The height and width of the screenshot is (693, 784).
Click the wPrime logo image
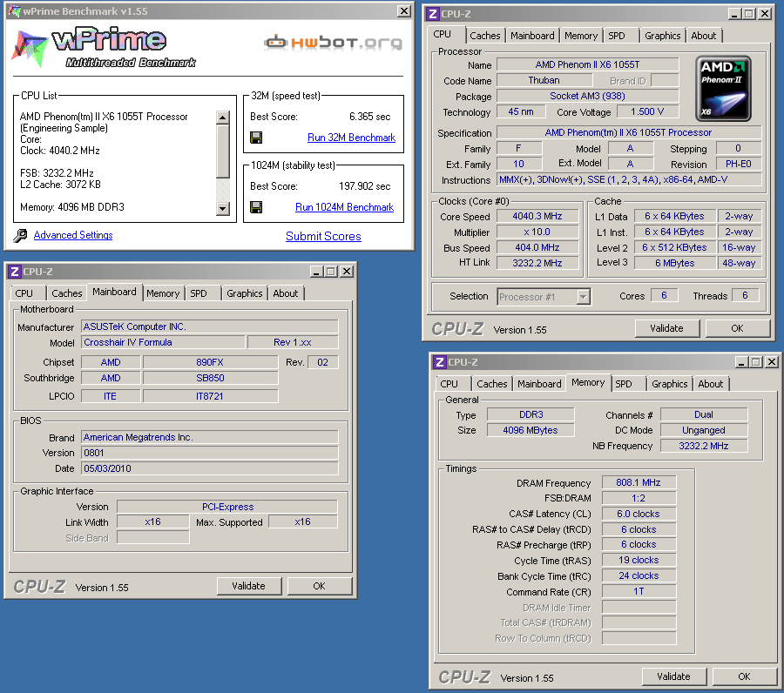coord(104,48)
